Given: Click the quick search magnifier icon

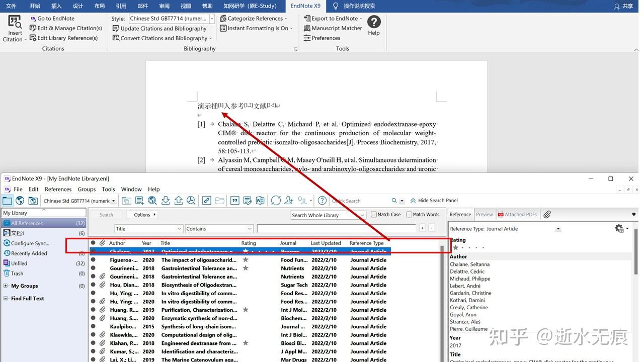Looking at the screenshot, I should pos(394,201).
